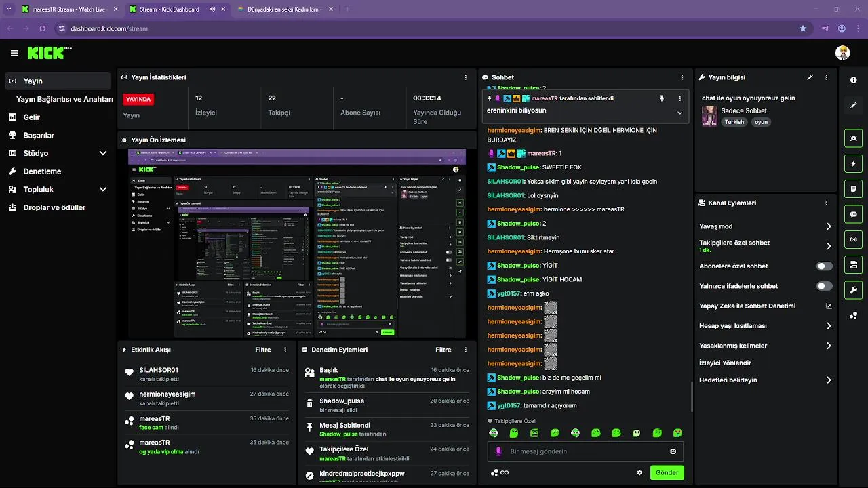Click the pencil icon in the right sidebar

(x=853, y=106)
